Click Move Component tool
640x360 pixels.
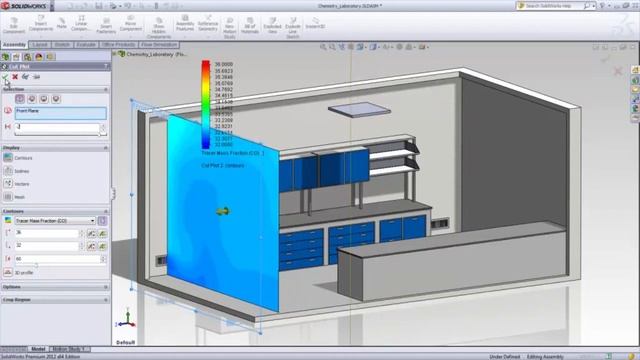point(131,24)
